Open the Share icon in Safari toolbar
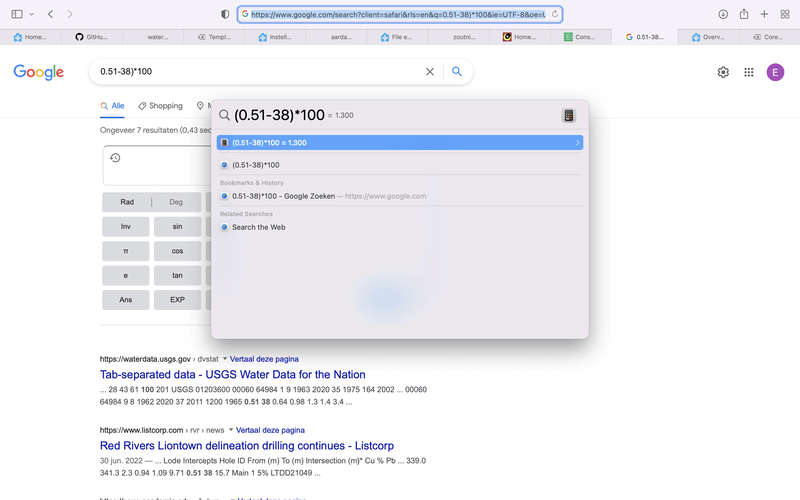Screen dimensions: 800x500 tap(744, 14)
